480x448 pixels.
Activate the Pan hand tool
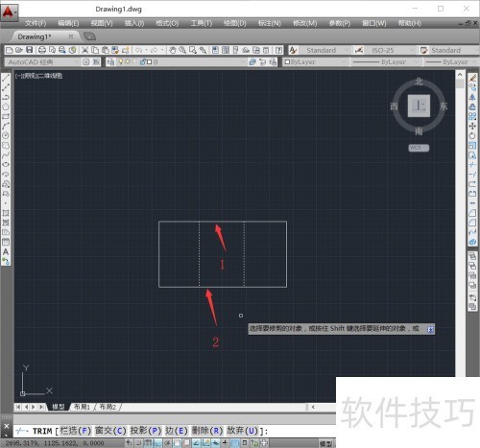tap(173, 50)
